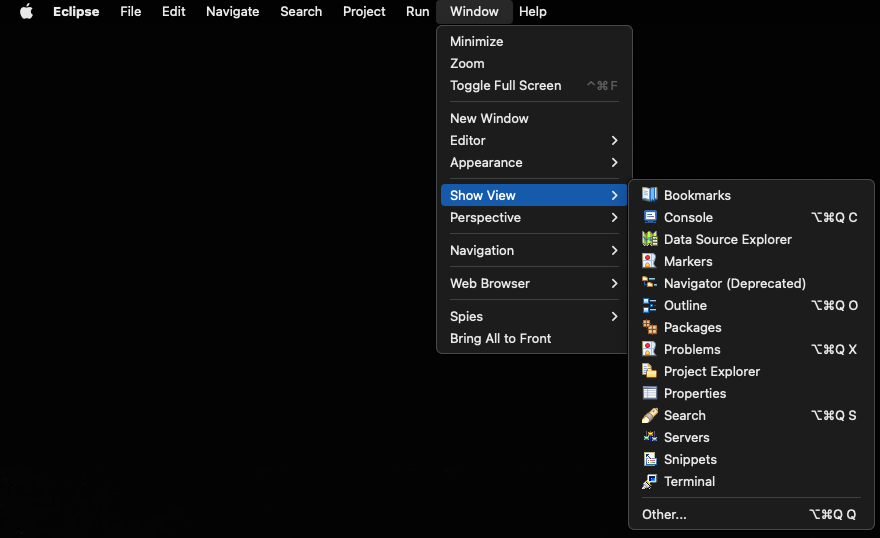Click the Navigator (Deprecated) icon

pos(649,283)
